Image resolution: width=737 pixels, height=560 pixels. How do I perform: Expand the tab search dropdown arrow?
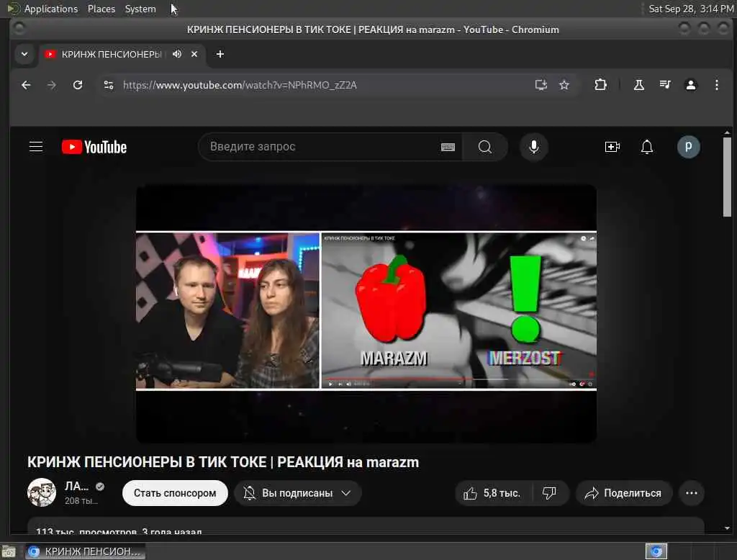click(x=24, y=54)
